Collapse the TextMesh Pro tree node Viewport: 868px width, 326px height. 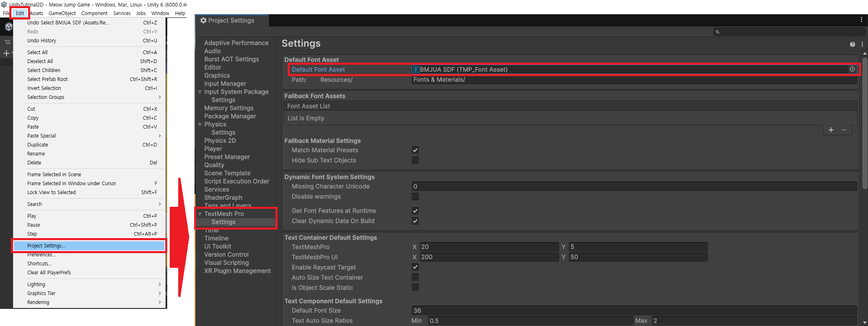click(x=200, y=214)
